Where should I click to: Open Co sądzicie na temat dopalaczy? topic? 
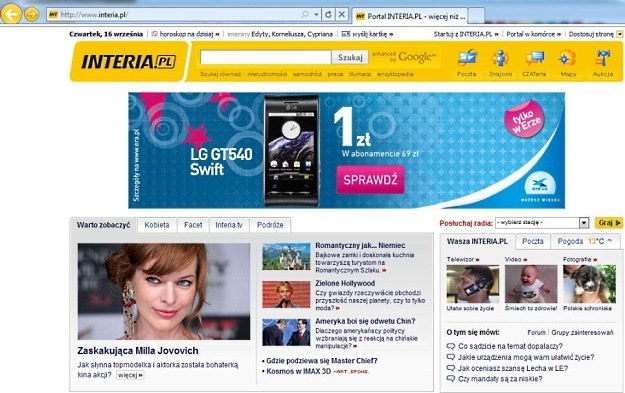point(510,346)
